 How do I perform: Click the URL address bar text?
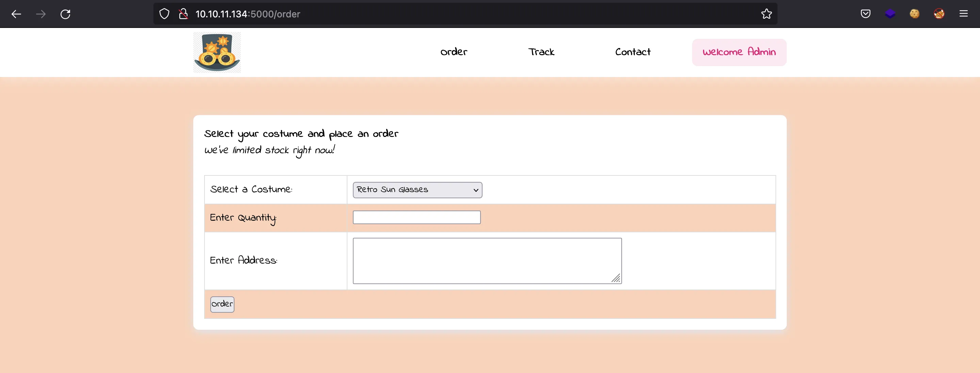248,14
